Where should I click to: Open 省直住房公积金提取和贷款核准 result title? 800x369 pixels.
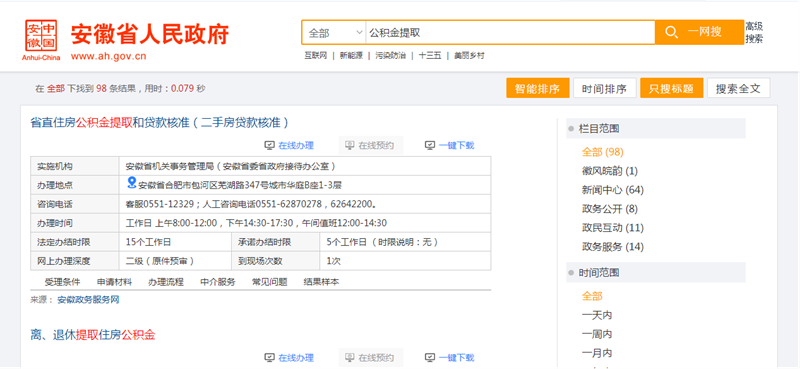160,122
